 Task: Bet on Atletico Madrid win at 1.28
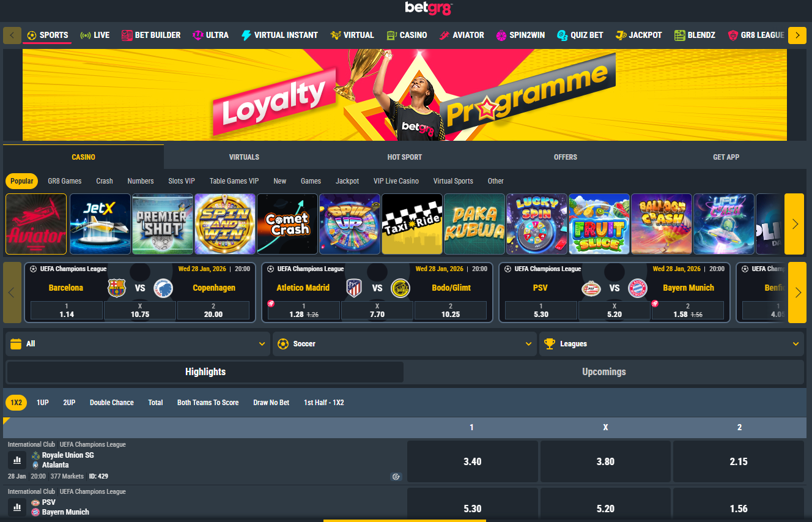[304, 310]
